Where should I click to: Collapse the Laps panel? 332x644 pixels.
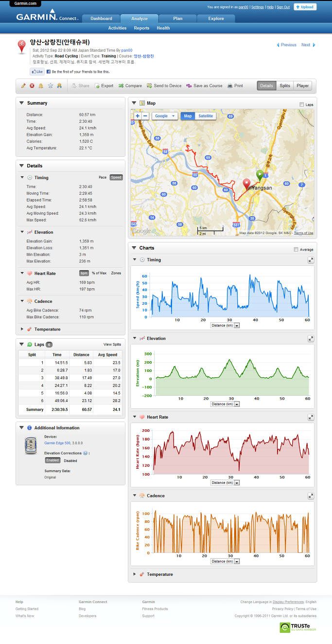pos(21,344)
